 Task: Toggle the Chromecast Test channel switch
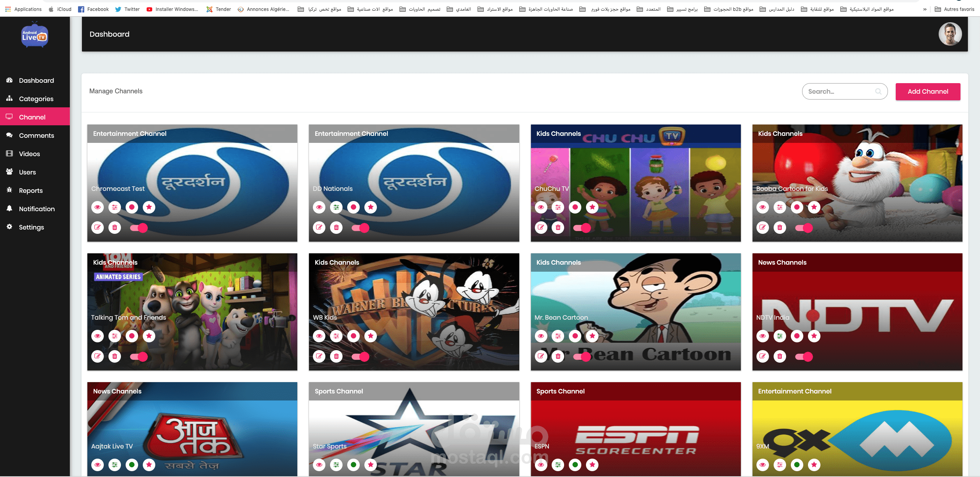click(x=139, y=228)
